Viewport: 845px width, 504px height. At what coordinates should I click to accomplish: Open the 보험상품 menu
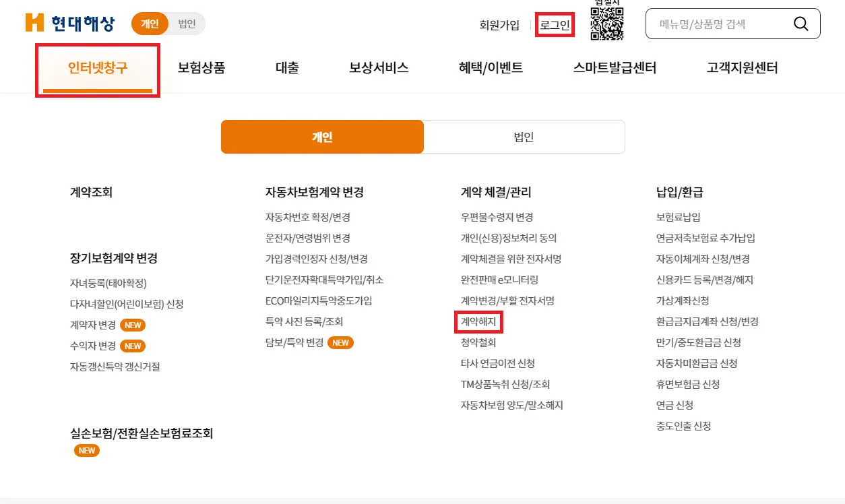point(201,67)
